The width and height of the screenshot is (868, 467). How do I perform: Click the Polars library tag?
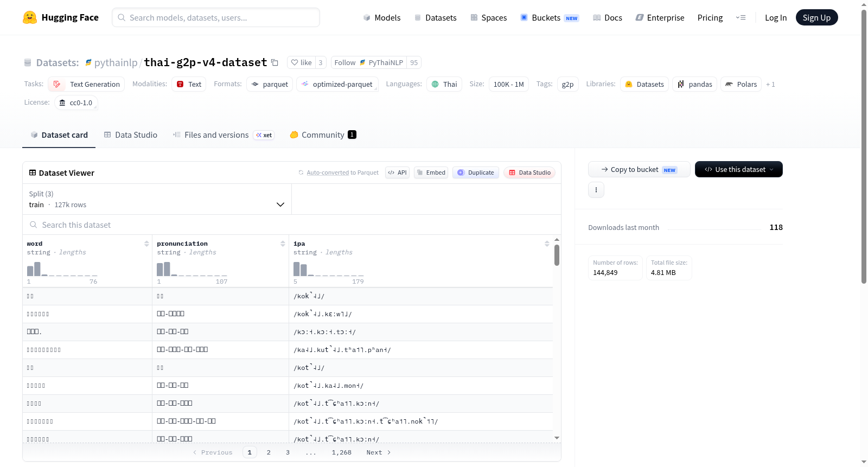click(x=741, y=84)
